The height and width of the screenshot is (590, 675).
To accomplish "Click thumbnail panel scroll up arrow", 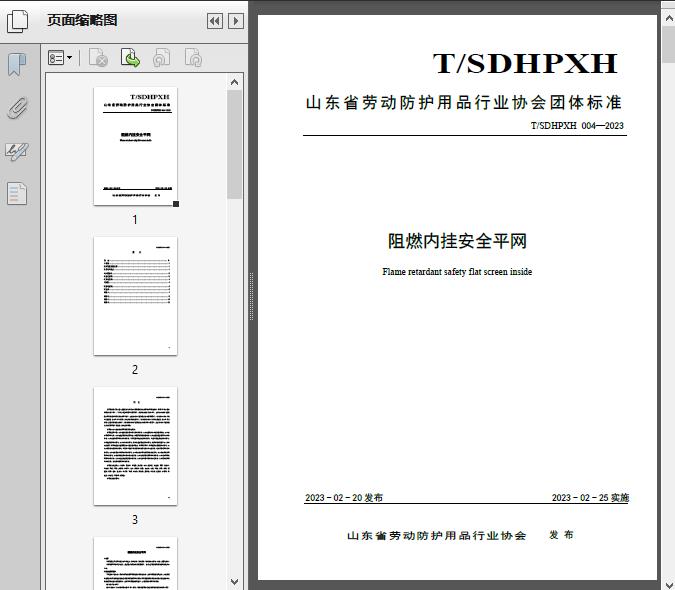I will point(235,82).
